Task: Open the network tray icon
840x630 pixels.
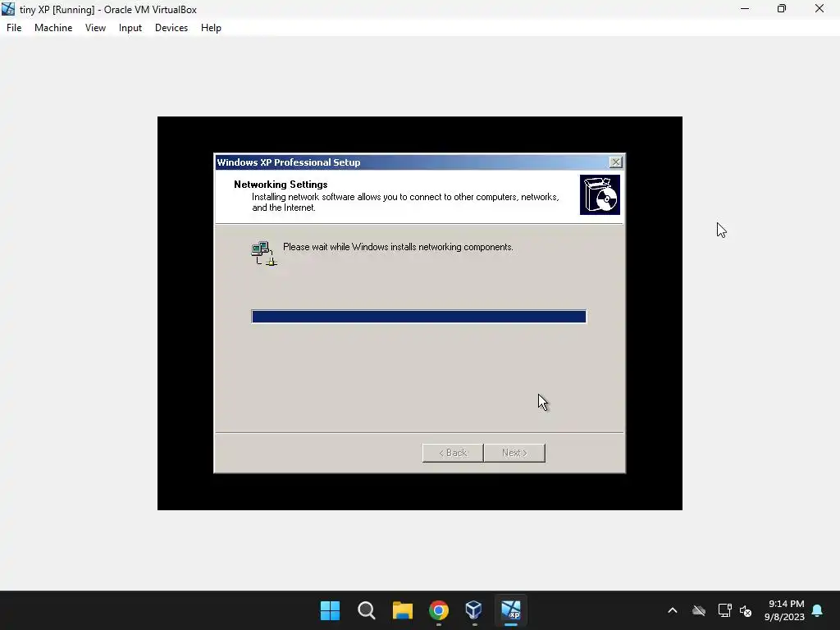Action: pos(724,610)
